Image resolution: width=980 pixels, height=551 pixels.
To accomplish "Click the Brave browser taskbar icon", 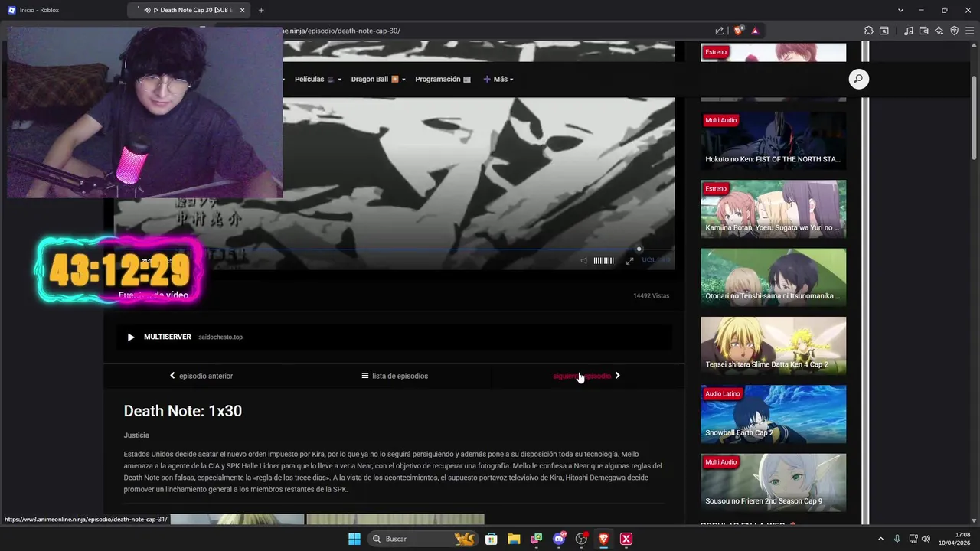I will [x=603, y=539].
